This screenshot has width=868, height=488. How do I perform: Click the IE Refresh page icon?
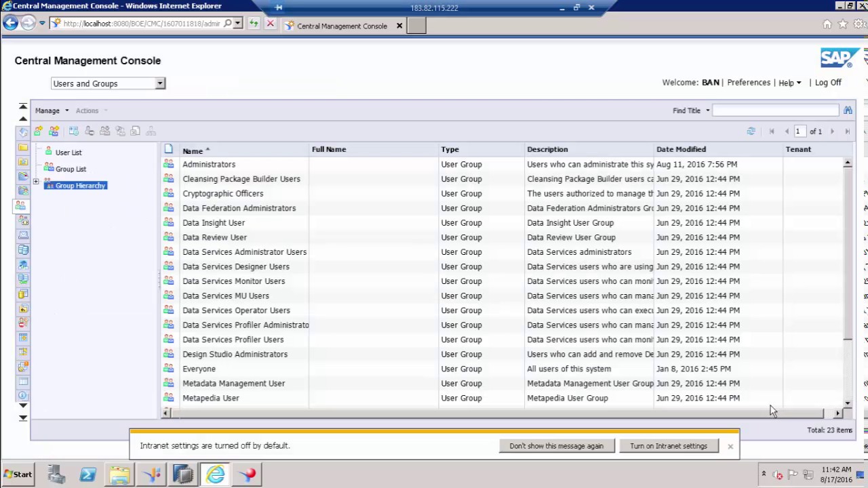pyautogui.click(x=254, y=24)
